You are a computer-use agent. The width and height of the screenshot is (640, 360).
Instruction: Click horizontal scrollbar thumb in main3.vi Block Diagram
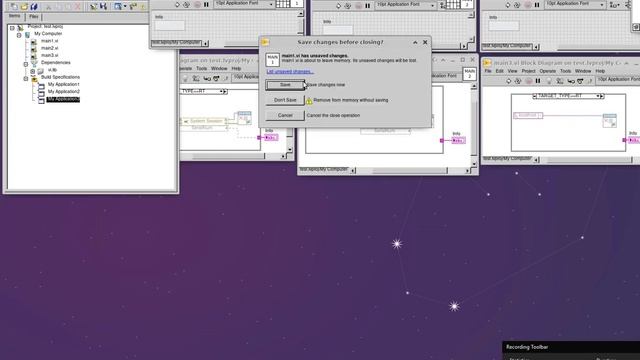pyautogui.click(x=589, y=160)
